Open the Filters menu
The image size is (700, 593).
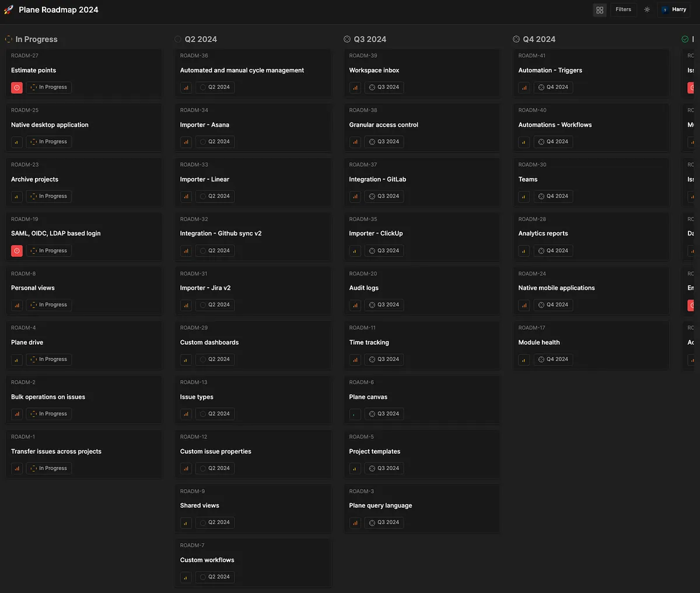pos(623,10)
